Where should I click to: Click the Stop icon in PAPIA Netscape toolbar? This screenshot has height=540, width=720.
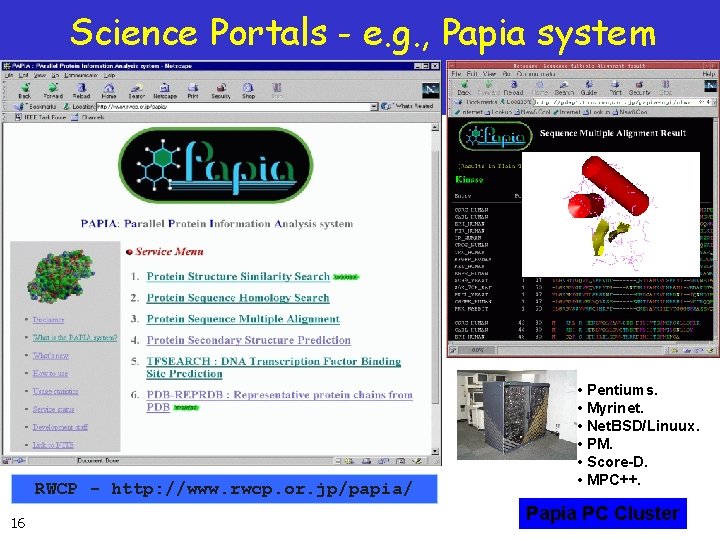point(277,90)
